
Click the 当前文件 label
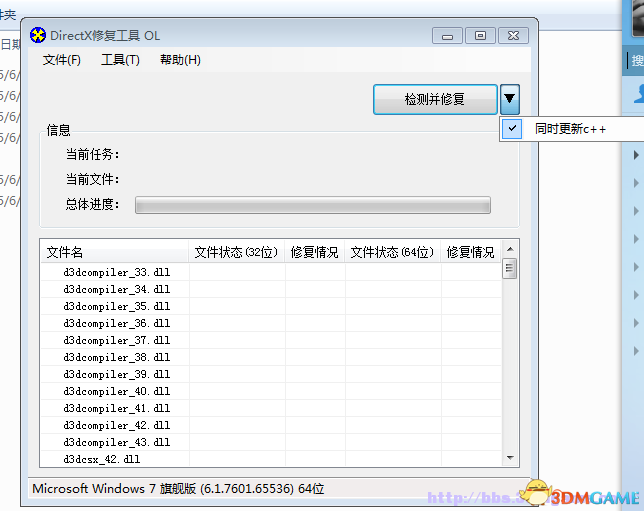[x=92, y=179]
